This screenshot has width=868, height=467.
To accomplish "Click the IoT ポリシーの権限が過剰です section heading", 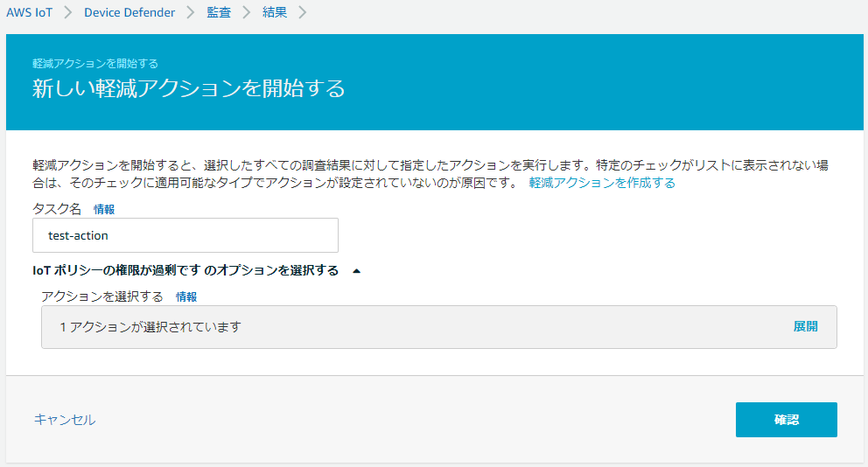I will point(185,270).
